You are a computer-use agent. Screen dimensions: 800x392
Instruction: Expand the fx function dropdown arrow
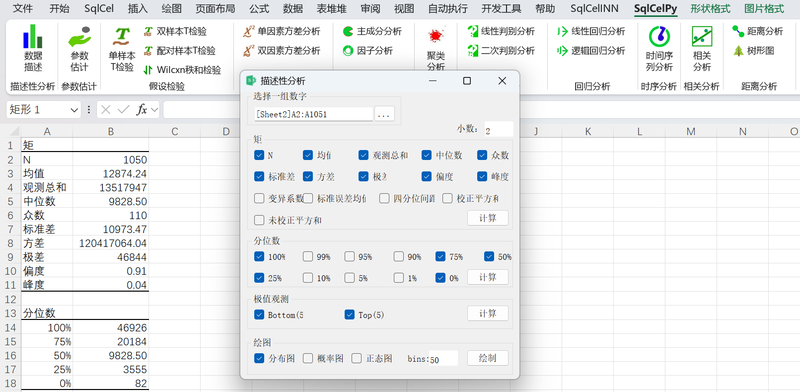[x=154, y=110]
